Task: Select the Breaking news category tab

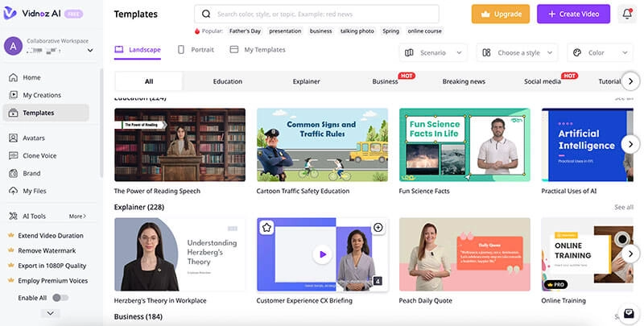Action: [x=464, y=81]
